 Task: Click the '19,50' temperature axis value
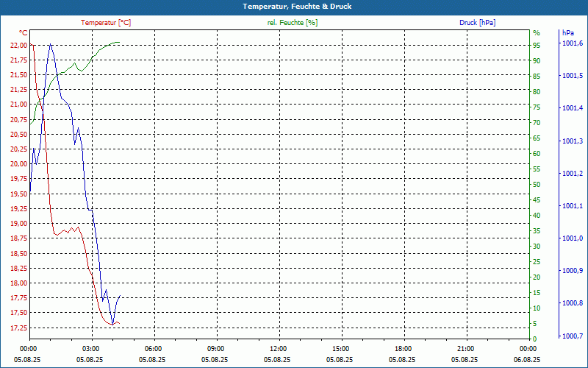pyautogui.click(x=18, y=194)
